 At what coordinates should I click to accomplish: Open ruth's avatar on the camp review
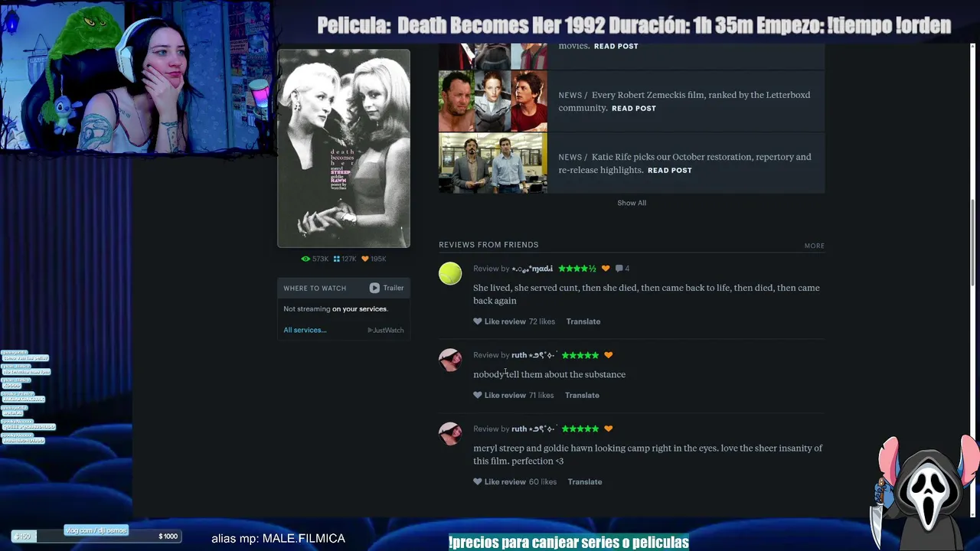tap(450, 433)
